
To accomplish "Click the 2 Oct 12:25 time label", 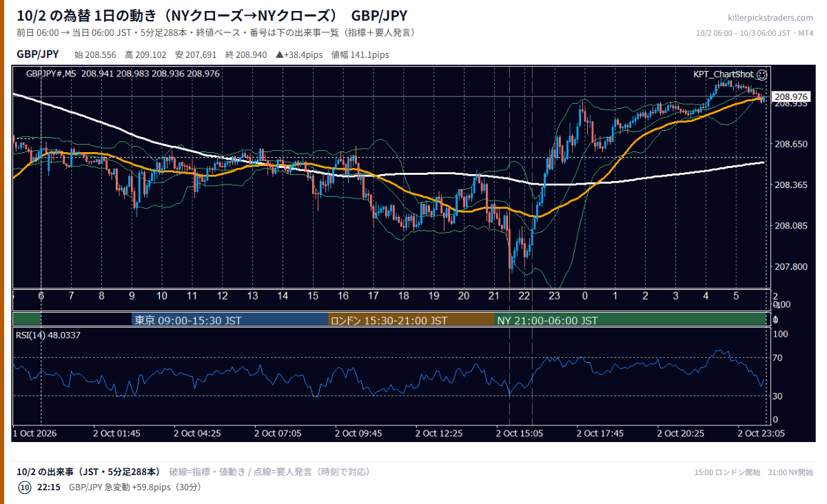I will coord(440,433).
